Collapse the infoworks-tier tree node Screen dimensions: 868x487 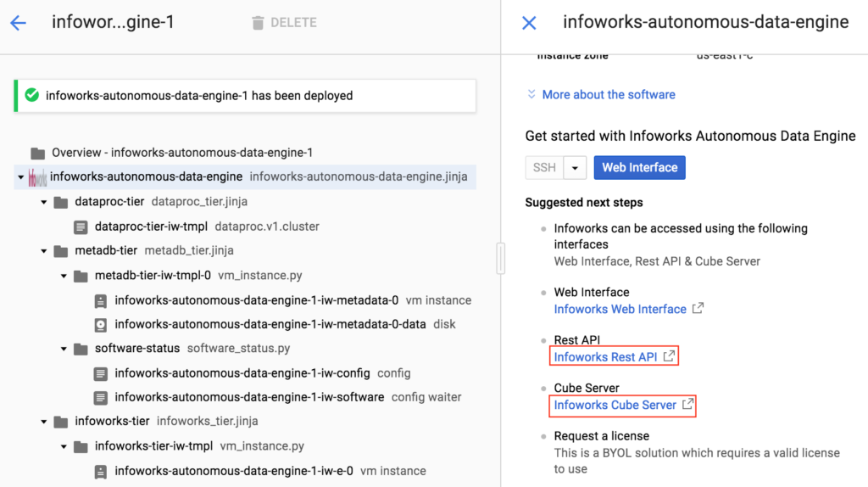[x=44, y=422]
